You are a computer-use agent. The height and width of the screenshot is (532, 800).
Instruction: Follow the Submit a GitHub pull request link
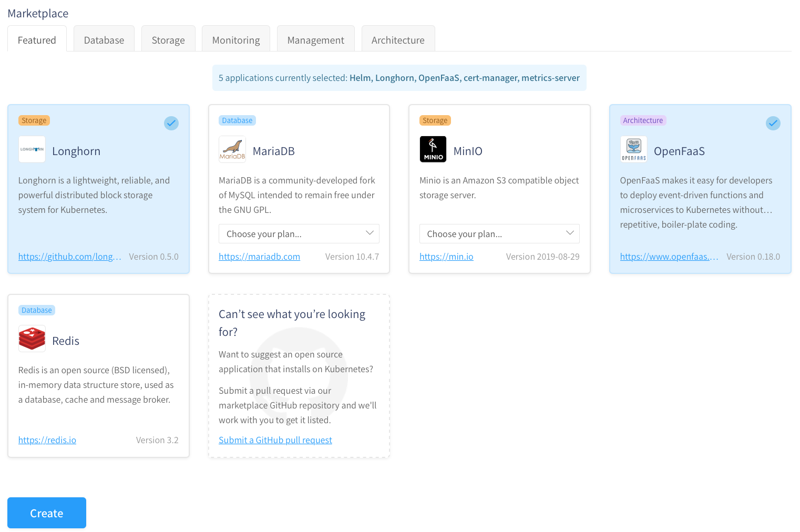(275, 440)
